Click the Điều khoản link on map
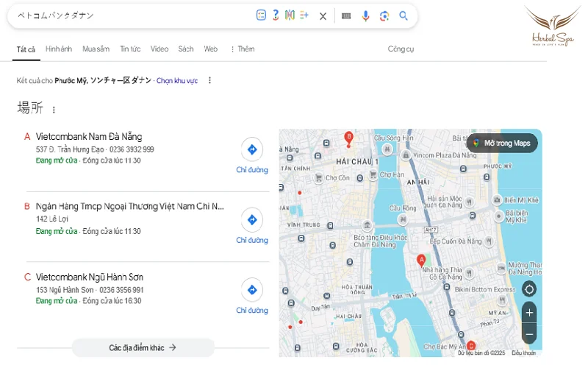This screenshot has width=588, height=368. pyautogui.click(x=523, y=353)
